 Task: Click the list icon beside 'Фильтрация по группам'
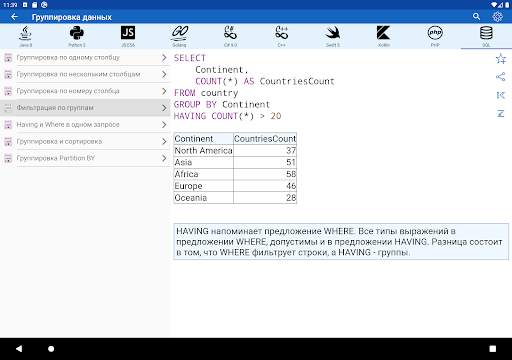coord(8,108)
